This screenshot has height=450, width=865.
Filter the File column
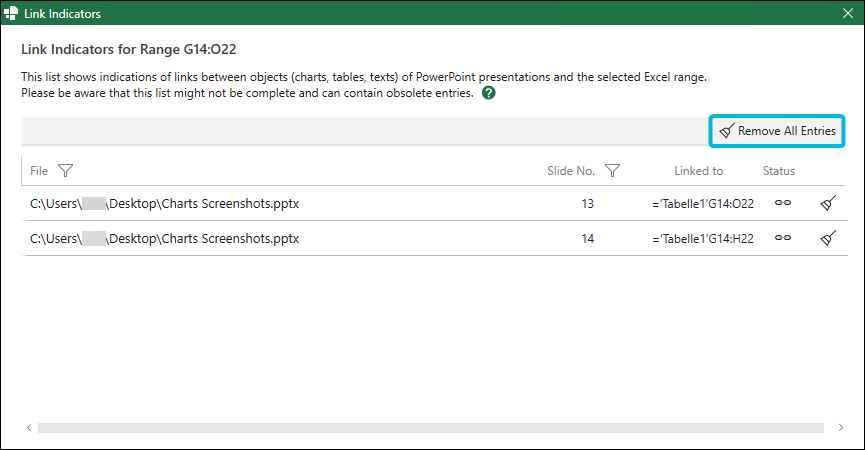point(66,171)
